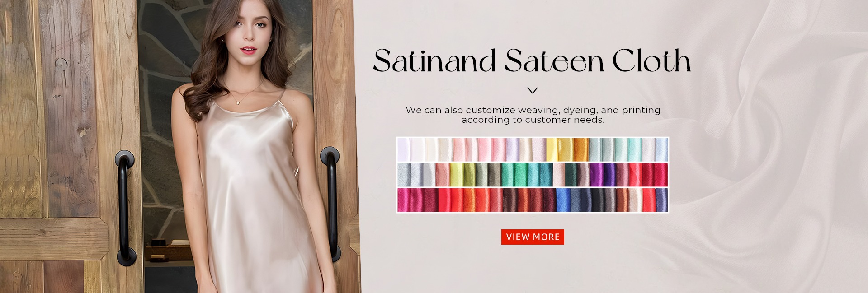
Task: Pick the bright violet purple fabric swatch
Action: coord(597,175)
